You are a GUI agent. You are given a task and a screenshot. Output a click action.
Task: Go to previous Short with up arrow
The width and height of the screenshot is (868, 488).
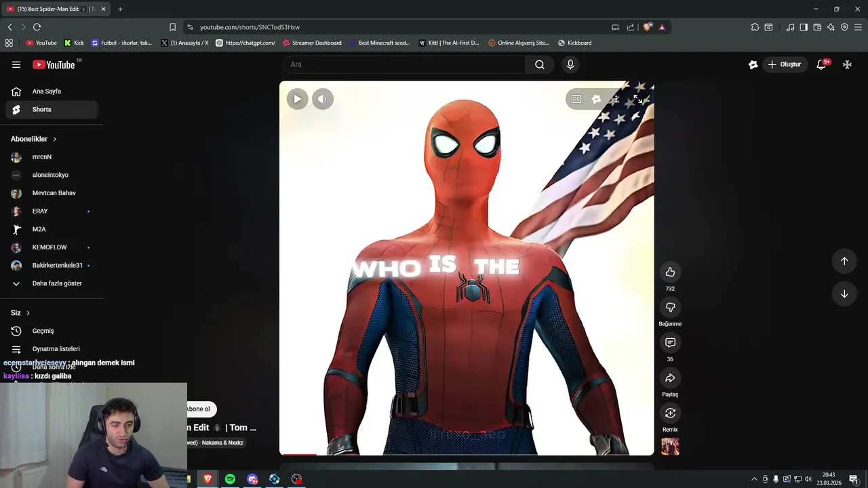(x=844, y=261)
